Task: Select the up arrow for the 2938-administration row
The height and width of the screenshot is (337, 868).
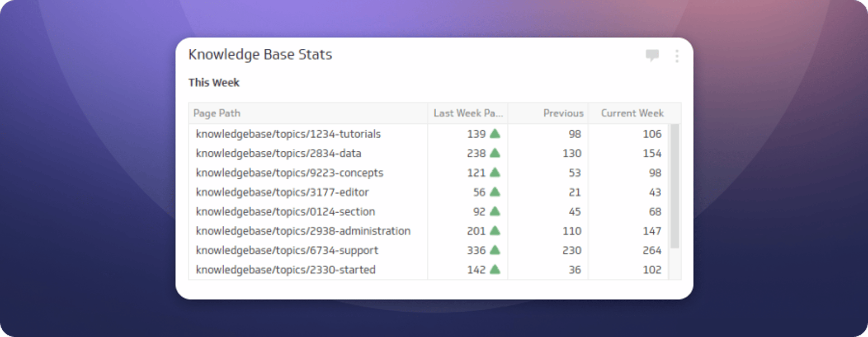Action: pyautogui.click(x=495, y=231)
